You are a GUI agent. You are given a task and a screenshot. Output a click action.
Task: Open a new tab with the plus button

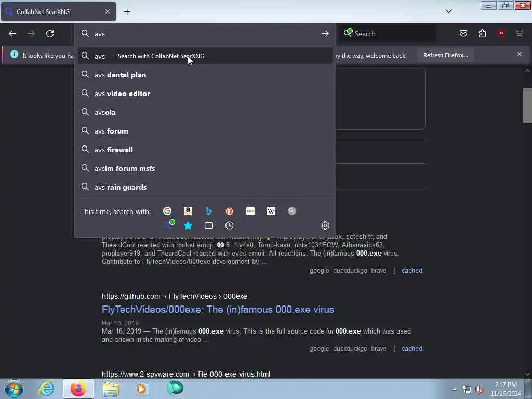coord(127,11)
